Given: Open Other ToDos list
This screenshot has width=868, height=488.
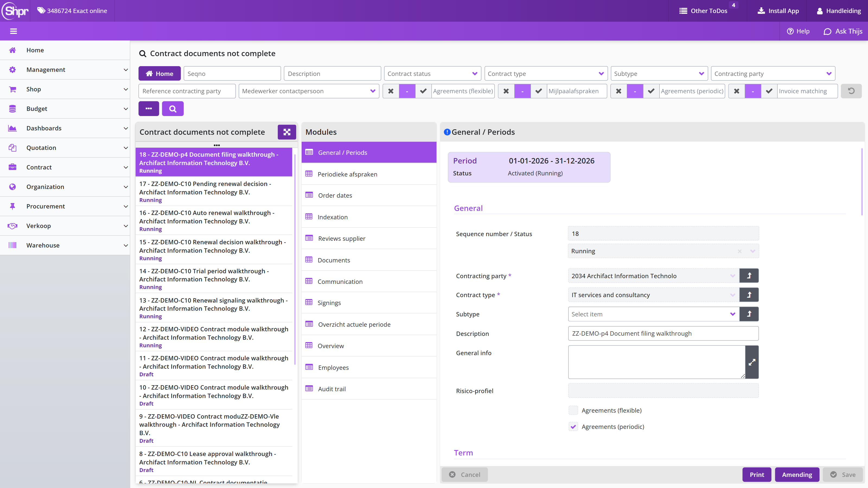Looking at the screenshot, I should click(703, 11).
